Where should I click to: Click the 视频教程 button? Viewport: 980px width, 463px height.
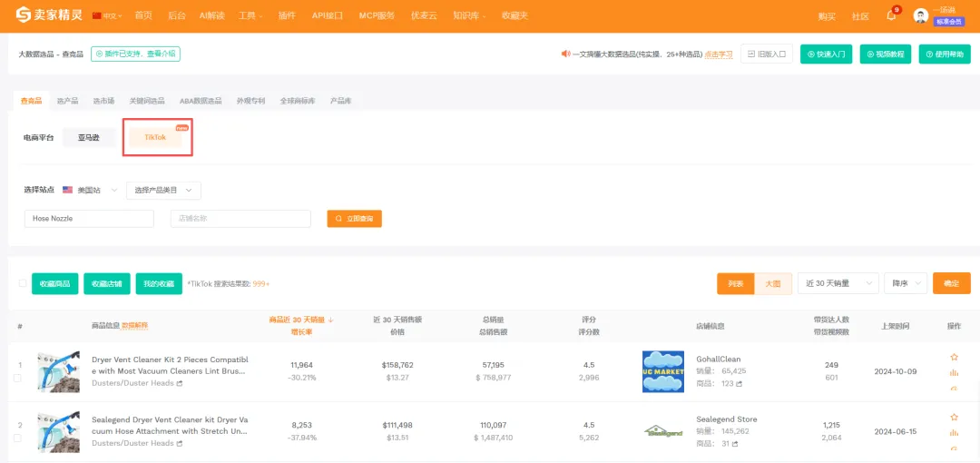(x=885, y=54)
